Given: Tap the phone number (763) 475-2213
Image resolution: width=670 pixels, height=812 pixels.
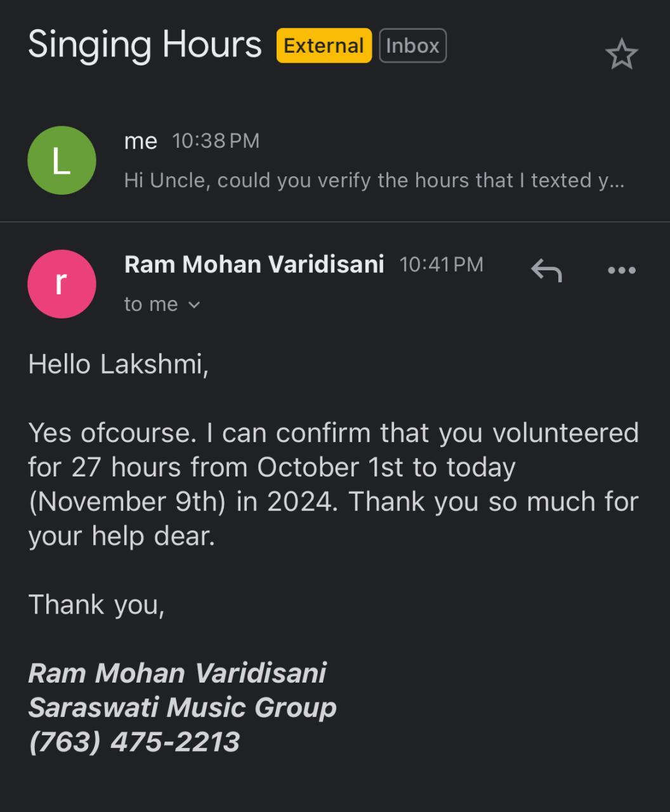Looking at the screenshot, I should click(x=135, y=742).
